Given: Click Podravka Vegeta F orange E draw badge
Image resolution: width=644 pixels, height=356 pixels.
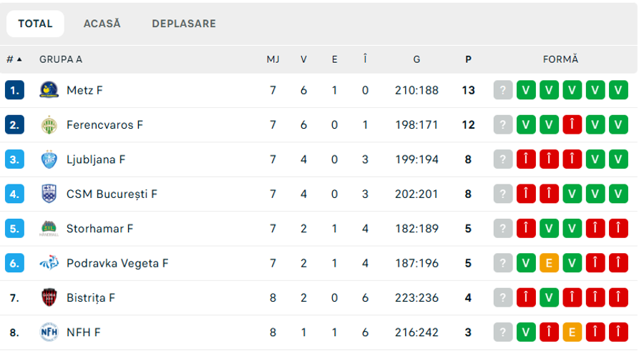Looking at the screenshot, I should click(x=549, y=263).
